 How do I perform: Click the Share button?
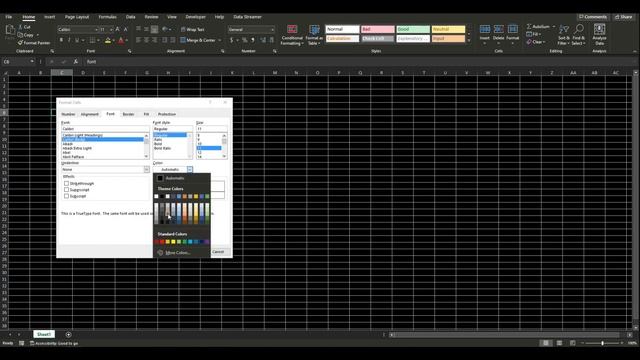[x=624, y=17]
